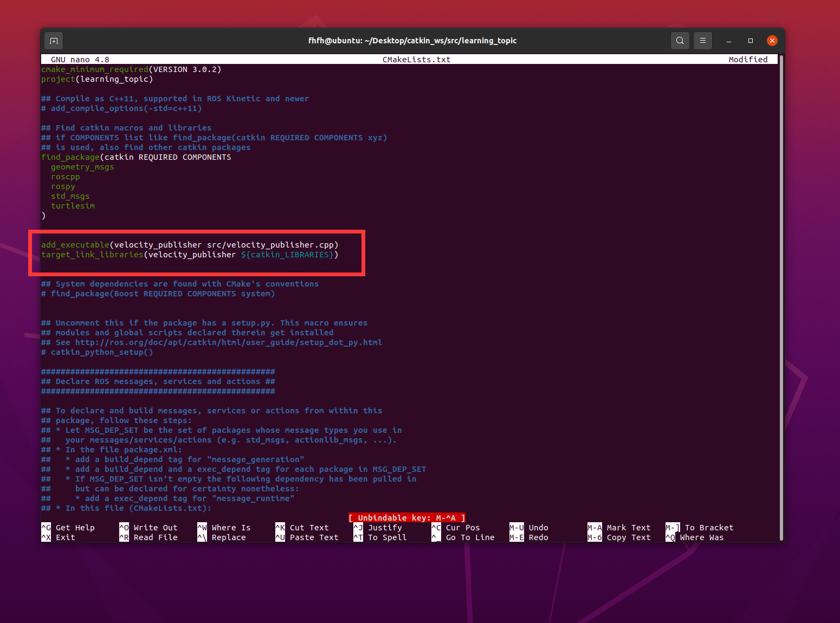Click the ros.org setup_dot_py URL
Image resolution: width=840 pixels, height=623 pixels.
click(228, 342)
